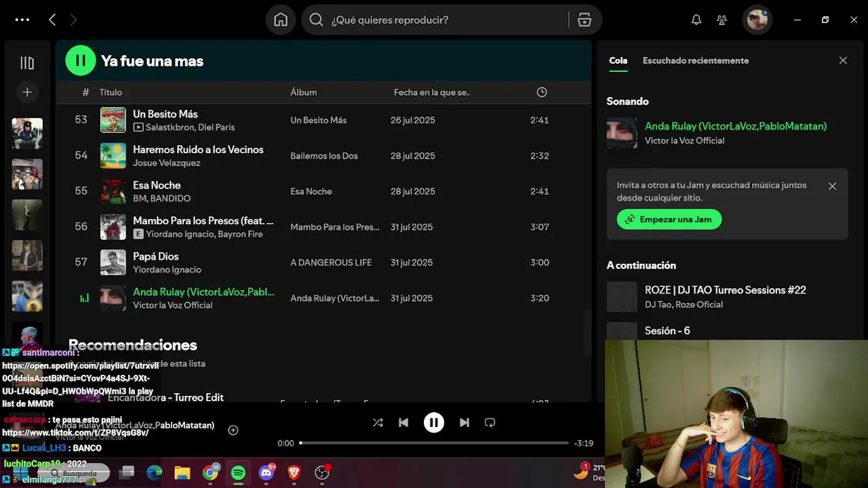Screen dimensions: 868x488
Task: Close the queue panel
Action: [843, 60]
